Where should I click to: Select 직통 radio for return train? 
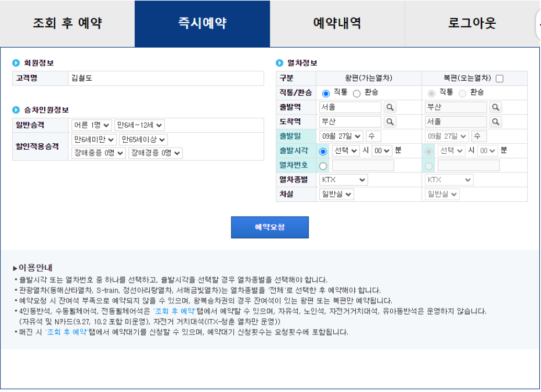tap(431, 93)
